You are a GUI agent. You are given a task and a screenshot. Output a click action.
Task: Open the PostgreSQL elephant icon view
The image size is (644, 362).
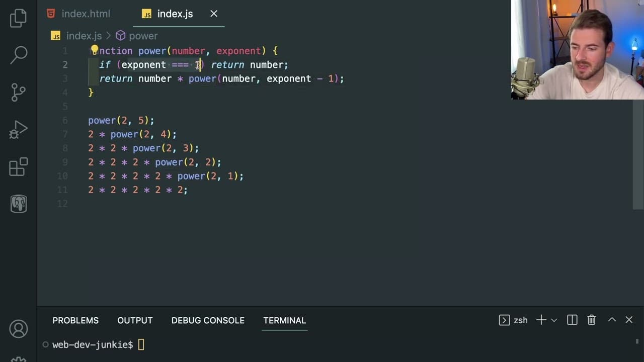(19, 204)
